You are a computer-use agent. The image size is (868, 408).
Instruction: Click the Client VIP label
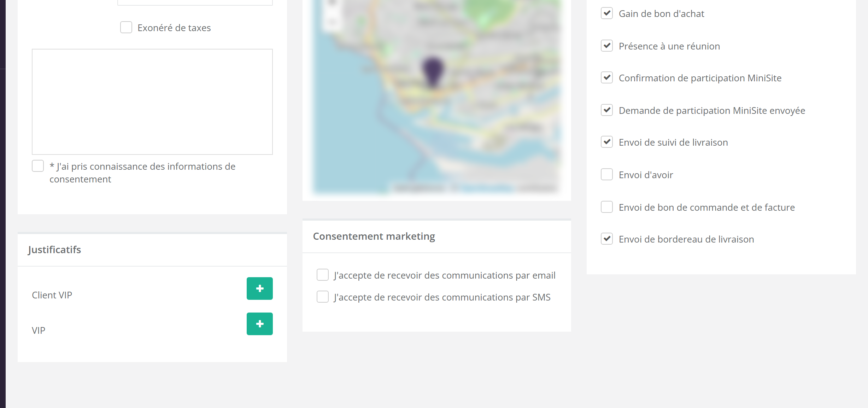[x=52, y=295]
